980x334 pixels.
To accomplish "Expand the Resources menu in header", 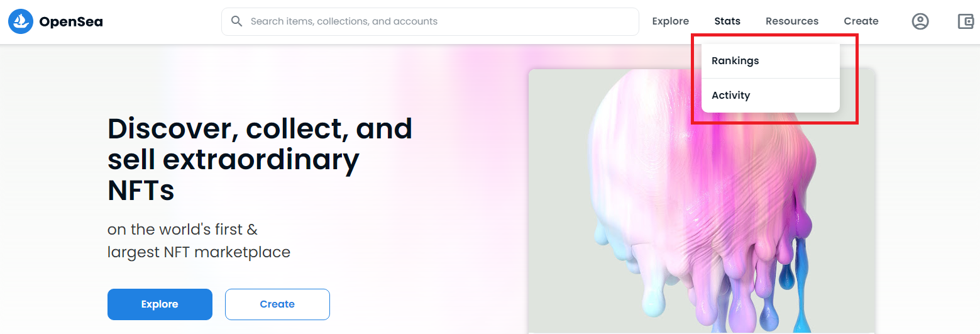I will pos(792,21).
